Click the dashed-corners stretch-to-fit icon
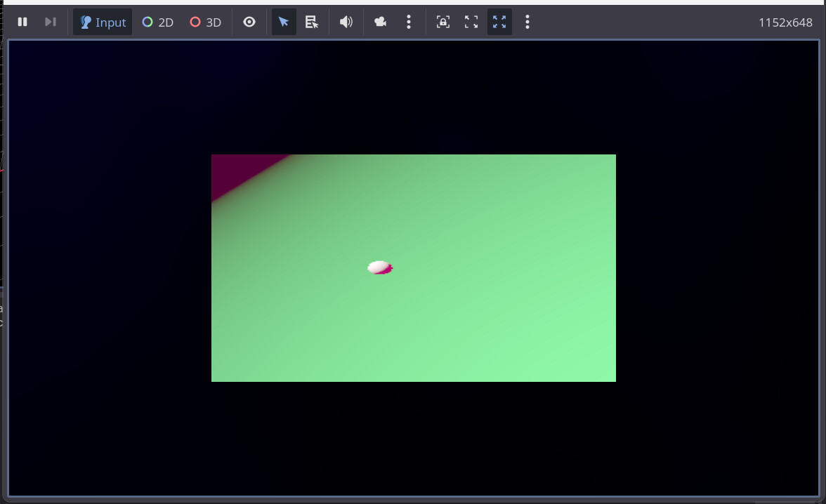The image size is (826, 504). pyautogui.click(x=471, y=22)
